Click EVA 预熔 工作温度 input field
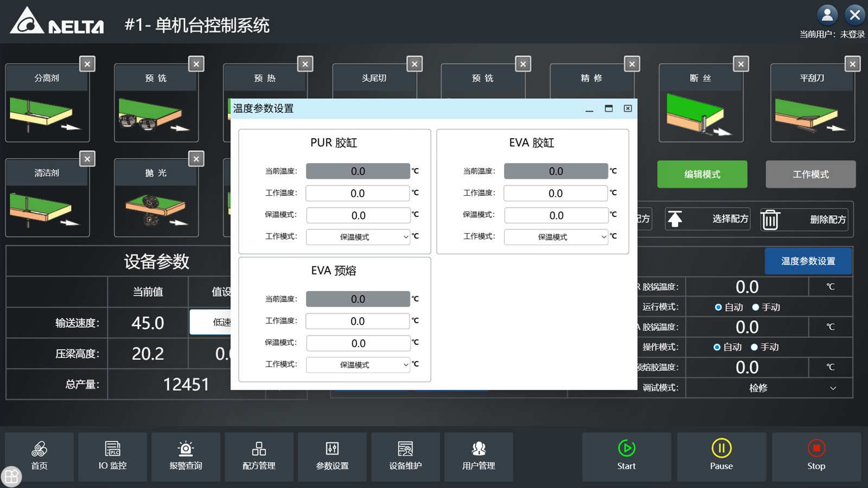The image size is (868, 488). coord(358,322)
